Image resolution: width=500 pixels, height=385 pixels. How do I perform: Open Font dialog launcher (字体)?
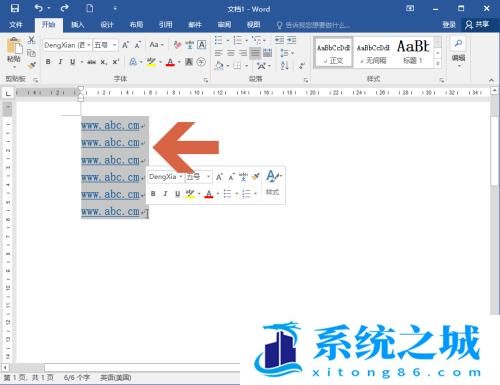click(x=206, y=80)
